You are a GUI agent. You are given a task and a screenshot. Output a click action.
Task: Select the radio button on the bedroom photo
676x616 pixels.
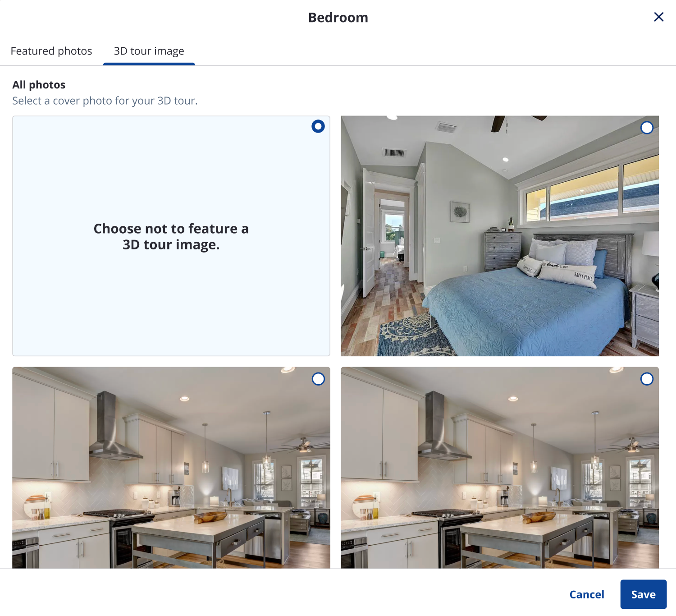pos(647,128)
